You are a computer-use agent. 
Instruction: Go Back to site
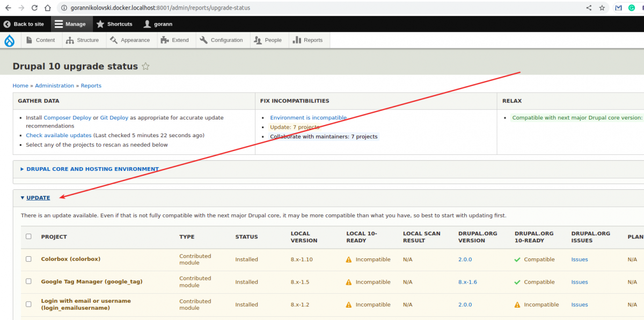click(24, 24)
